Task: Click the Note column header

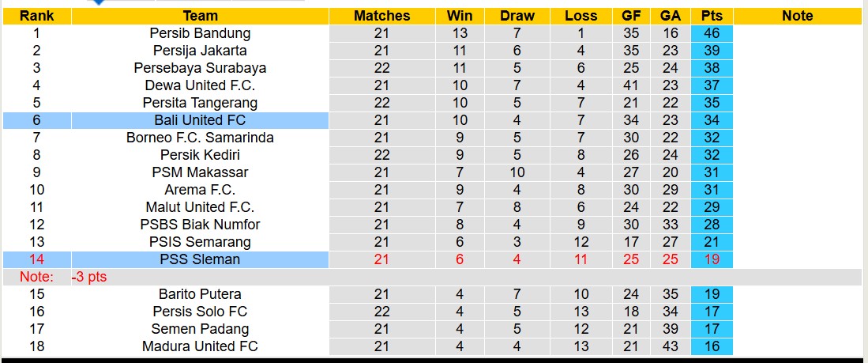Action: [x=797, y=16]
